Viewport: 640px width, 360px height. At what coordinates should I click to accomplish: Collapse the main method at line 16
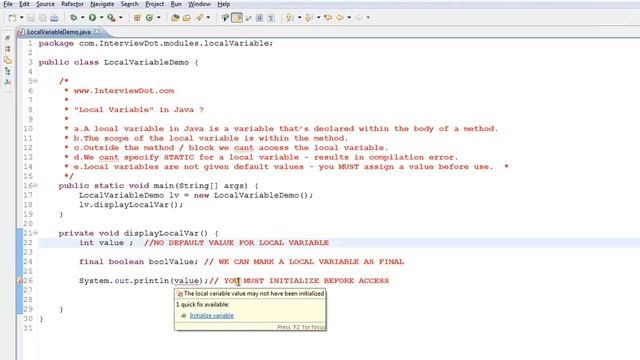pyautogui.click(x=36, y=186)
